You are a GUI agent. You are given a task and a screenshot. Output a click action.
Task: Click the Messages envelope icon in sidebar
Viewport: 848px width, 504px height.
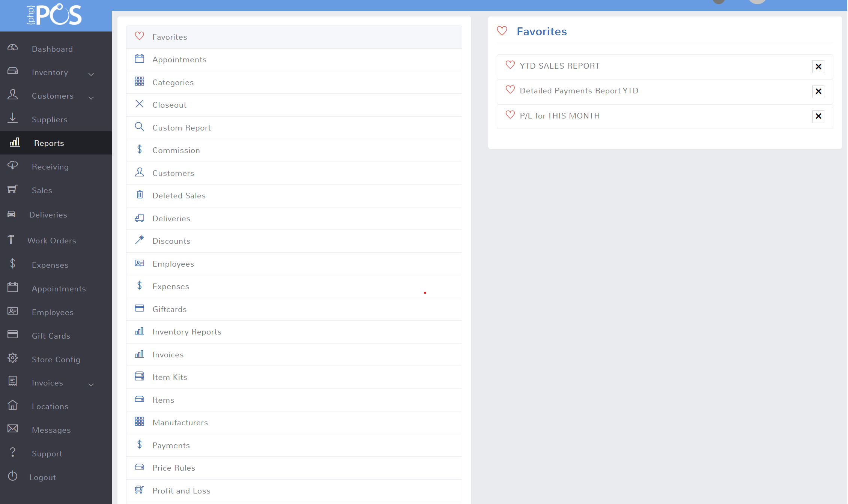click(x=13, y=429)
